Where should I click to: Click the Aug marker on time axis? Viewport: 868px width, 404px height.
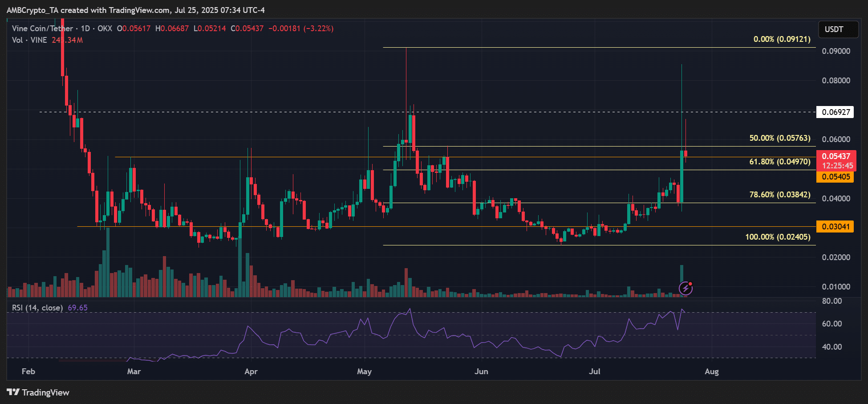click(711, 371)
